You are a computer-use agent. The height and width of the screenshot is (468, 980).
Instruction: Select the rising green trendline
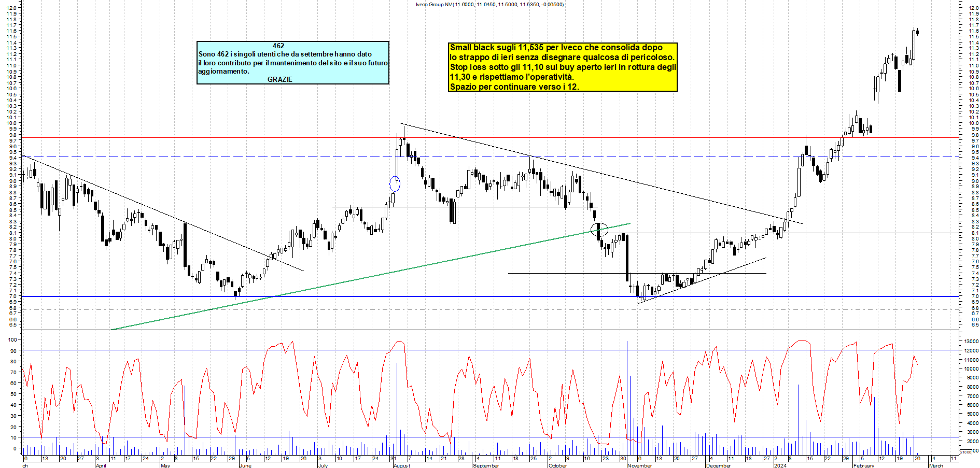coord(370,276)
